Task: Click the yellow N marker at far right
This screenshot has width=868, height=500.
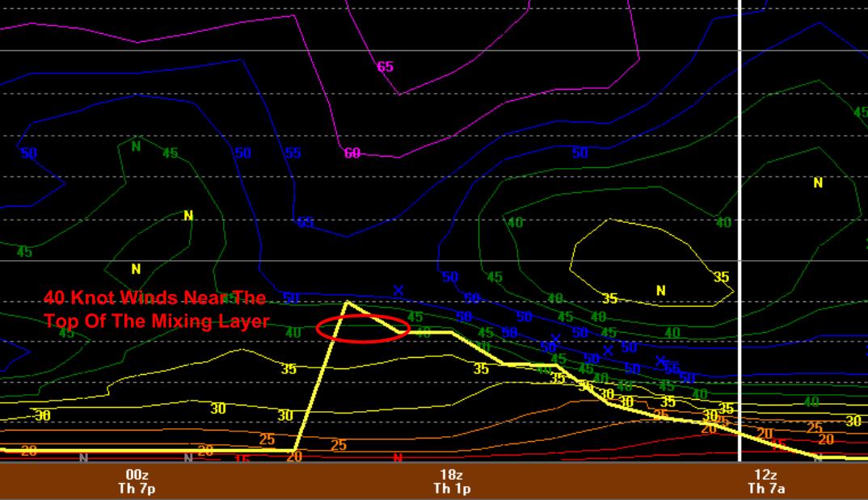Action: 818,183
